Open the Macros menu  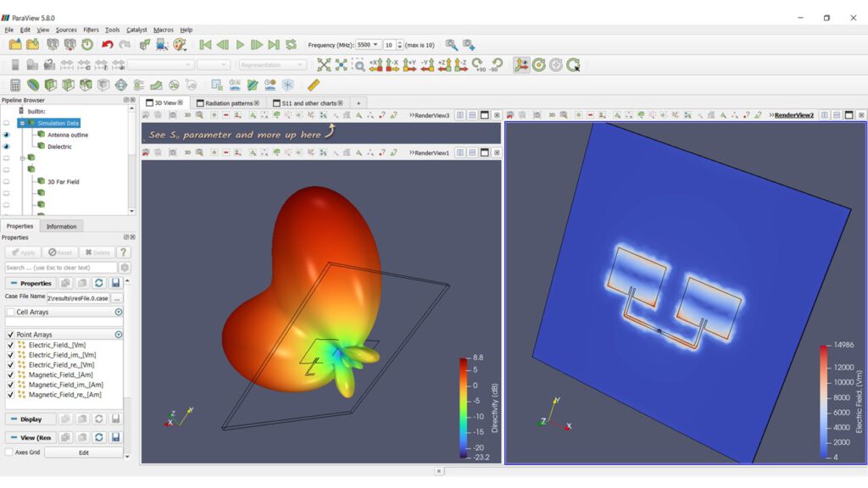(164, 30)
